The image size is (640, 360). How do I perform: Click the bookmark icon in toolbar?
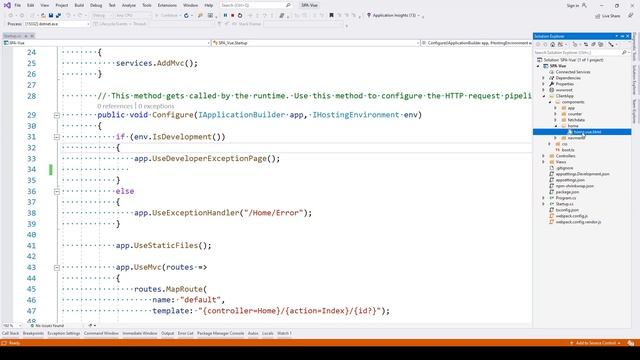[x=331, y=16]
